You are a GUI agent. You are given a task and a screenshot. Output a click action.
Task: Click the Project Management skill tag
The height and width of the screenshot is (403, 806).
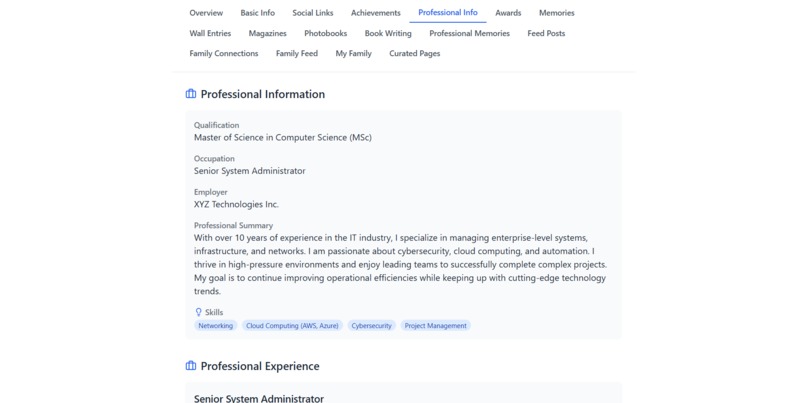[435, 325]
